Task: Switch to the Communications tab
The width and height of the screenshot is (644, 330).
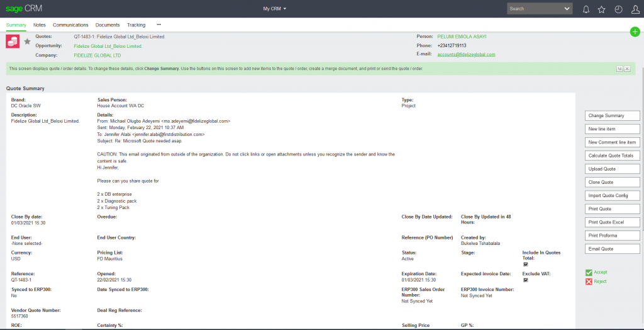Action: click(70, 25)
